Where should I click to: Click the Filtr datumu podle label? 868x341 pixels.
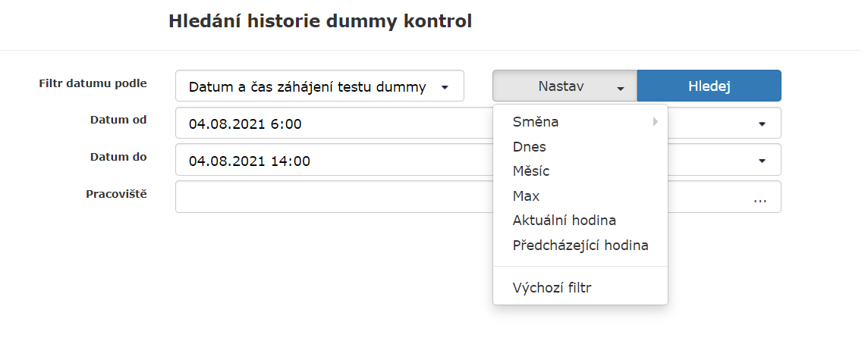(93, 83)
